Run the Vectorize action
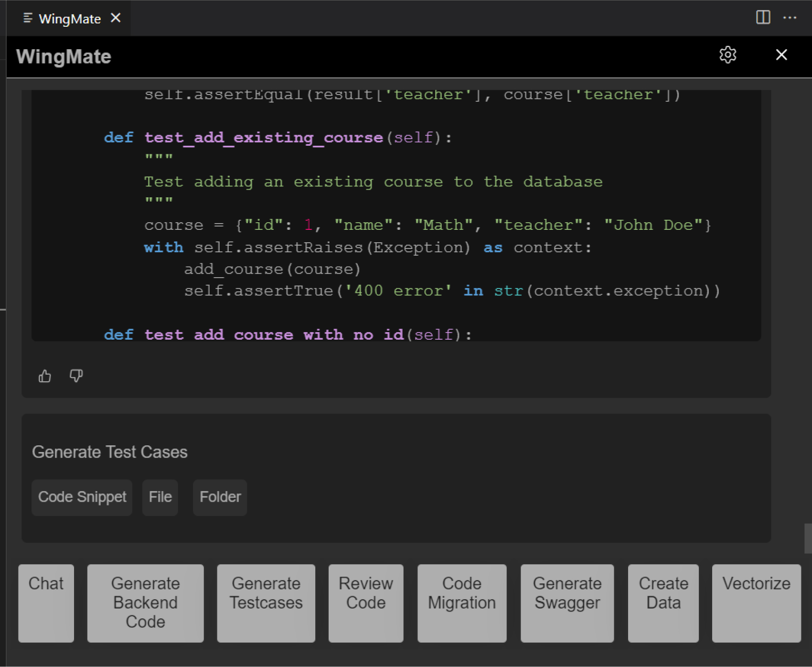This screenshot has height=667, width=812. (x=756, y=603)
